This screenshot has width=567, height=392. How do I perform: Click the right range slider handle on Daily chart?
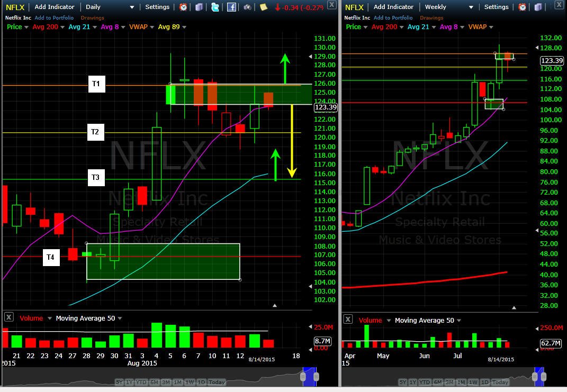click(x=316, y=377)
